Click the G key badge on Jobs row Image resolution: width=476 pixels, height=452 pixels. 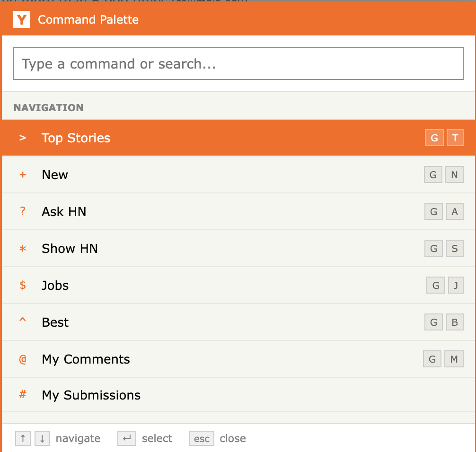[x=436, y=285]
